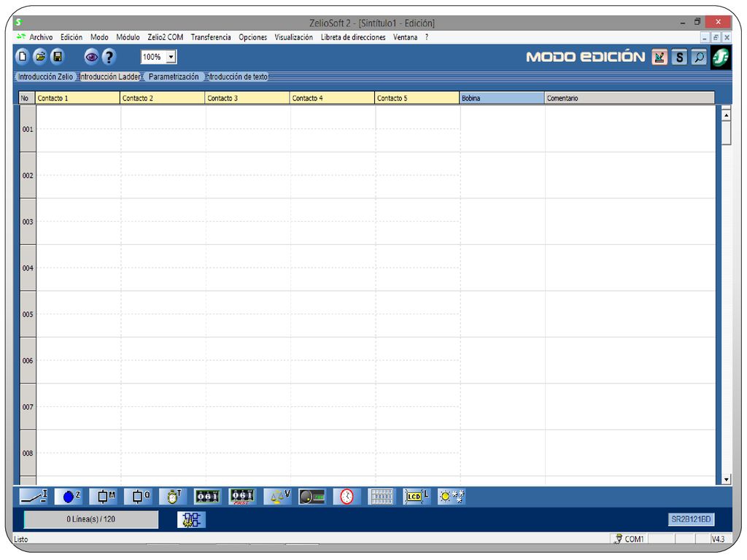Open an existing program file
Image resolution: width=747 pixels, height=560 pixels.
coord(40,57)
